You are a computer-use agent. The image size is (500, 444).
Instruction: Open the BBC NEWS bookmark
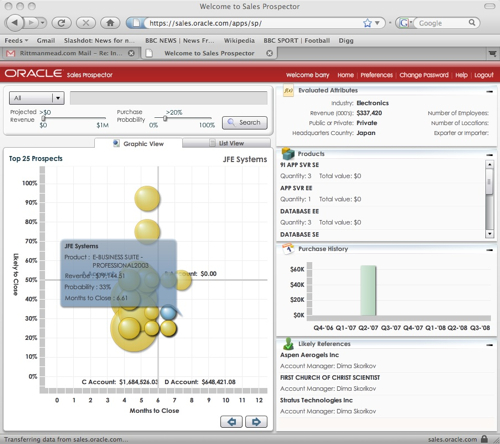pyautogui.click(x=179, y=40)
